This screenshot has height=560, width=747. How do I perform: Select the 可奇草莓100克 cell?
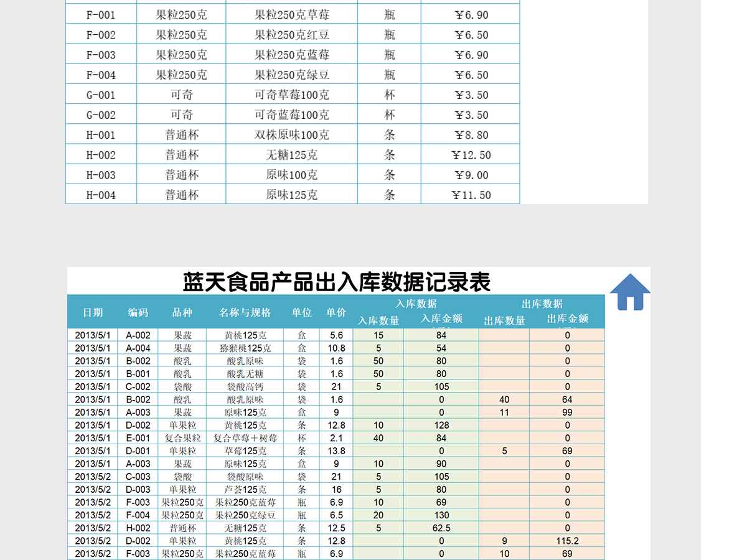(x=292, y=95)
